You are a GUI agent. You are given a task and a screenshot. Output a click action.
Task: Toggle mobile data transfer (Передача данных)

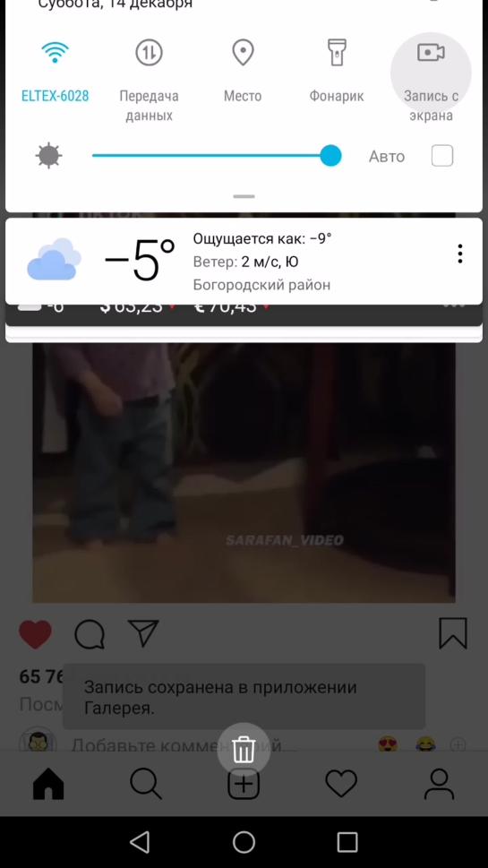click(x=149, y=78)
